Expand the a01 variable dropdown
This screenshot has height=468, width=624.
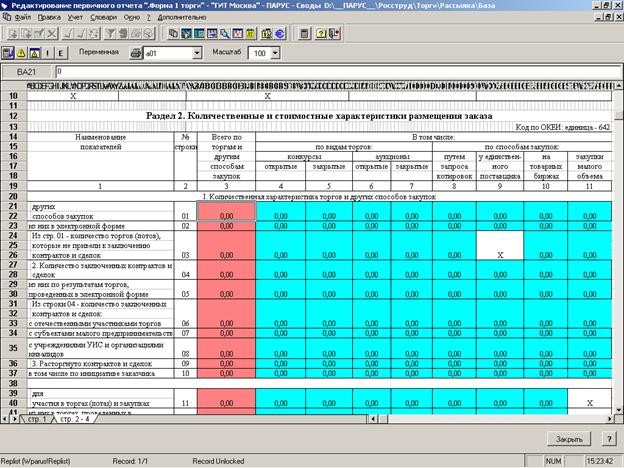(197, 53)
